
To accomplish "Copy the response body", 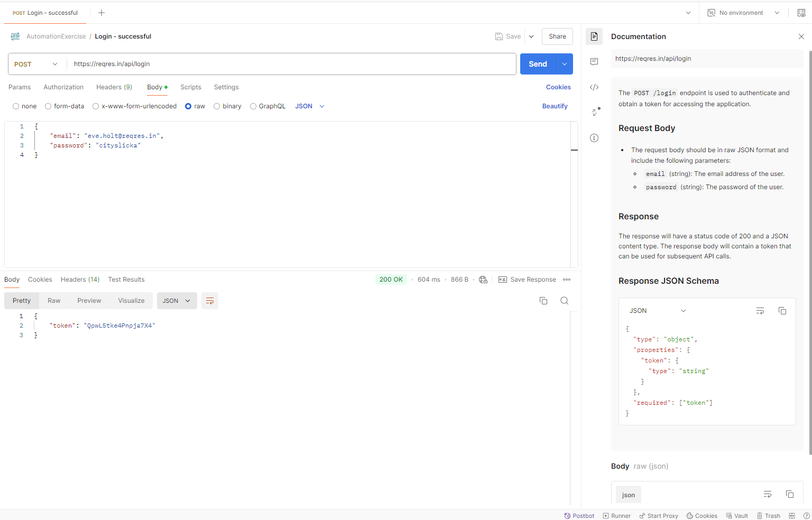I will pyautogui.click(x=543, y=300).
